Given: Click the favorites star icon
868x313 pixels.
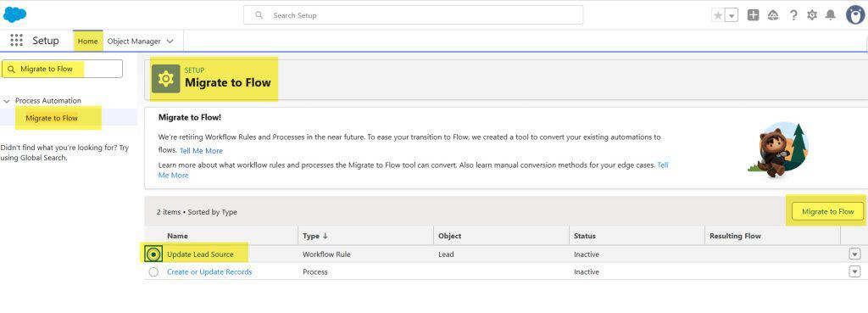Looking at the screenshot, I should click(718, 15).
